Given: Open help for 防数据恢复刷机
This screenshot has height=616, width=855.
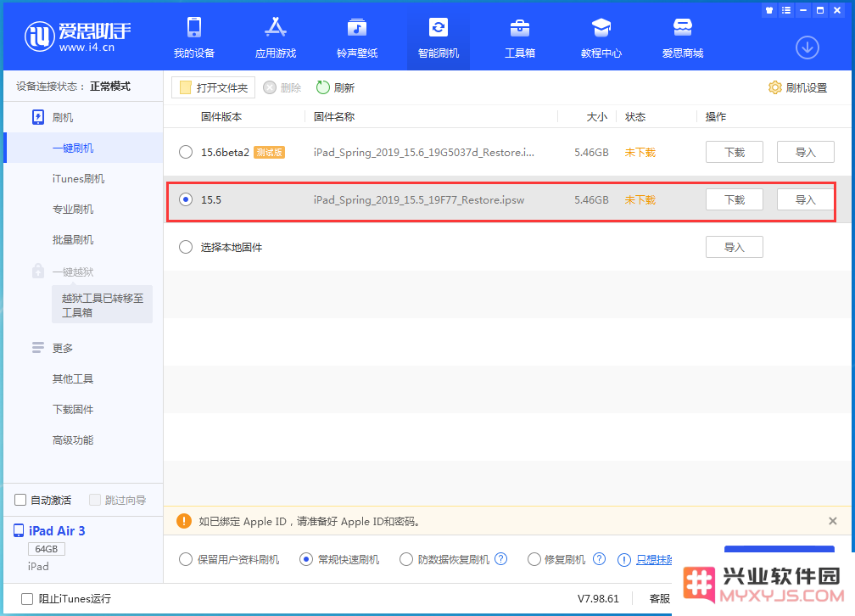Looking at the screenshot, I should (x=500, y=559).
